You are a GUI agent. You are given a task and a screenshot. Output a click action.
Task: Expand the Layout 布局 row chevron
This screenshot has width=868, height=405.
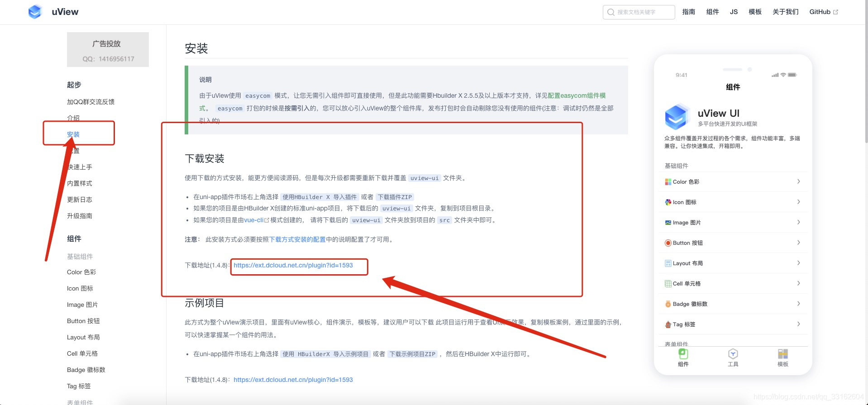pyautogui.click(x=798, y=263)
